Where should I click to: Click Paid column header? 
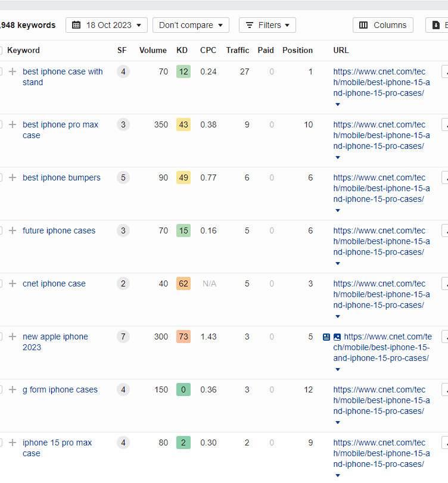click(266, 50)
